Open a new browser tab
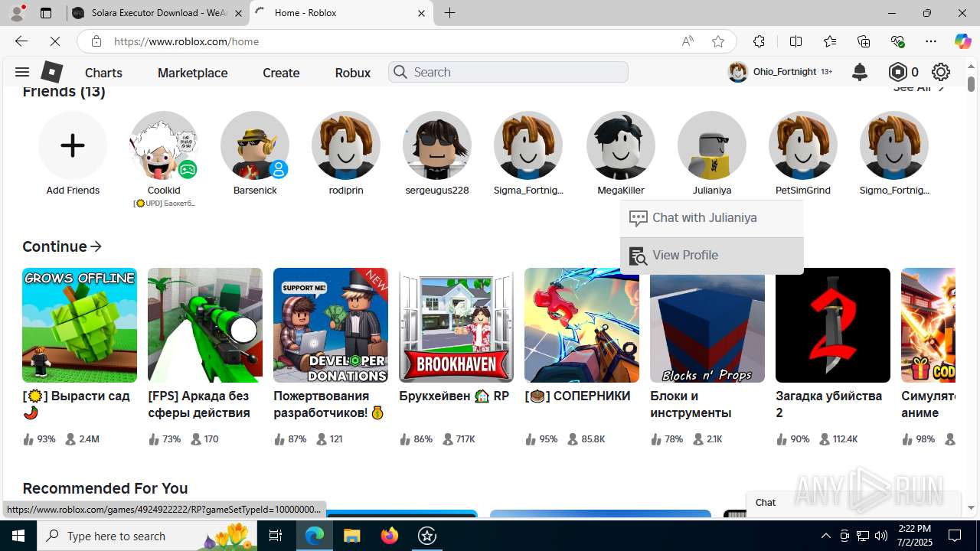The image size is (980, 551). tap(449, 13)
